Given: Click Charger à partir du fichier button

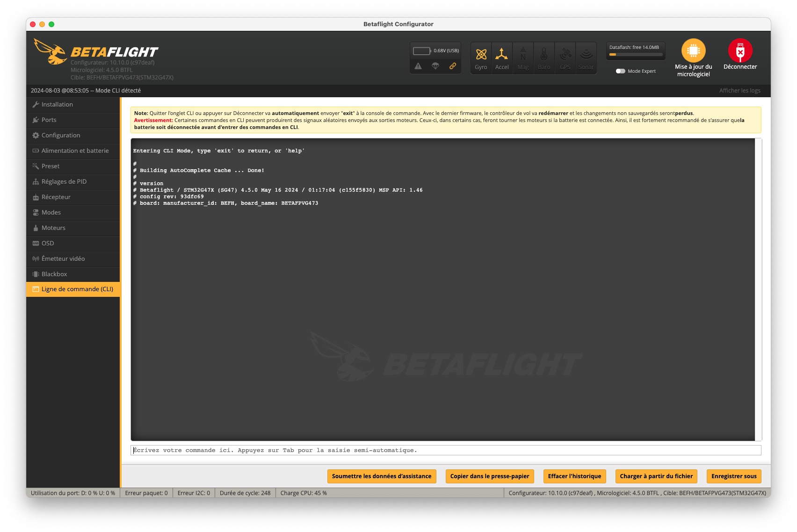Looking at the screenshot, I should click(656, 476).
